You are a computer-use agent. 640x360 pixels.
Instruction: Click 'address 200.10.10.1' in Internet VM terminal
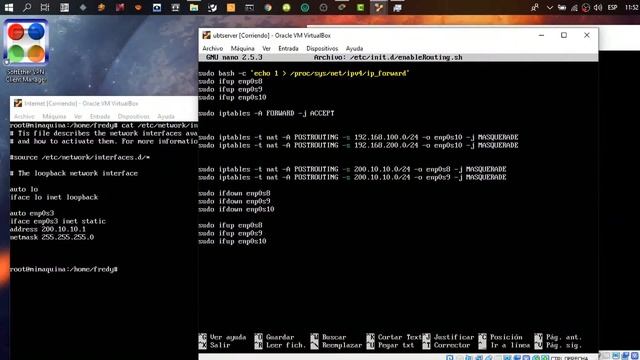[48, 229]
